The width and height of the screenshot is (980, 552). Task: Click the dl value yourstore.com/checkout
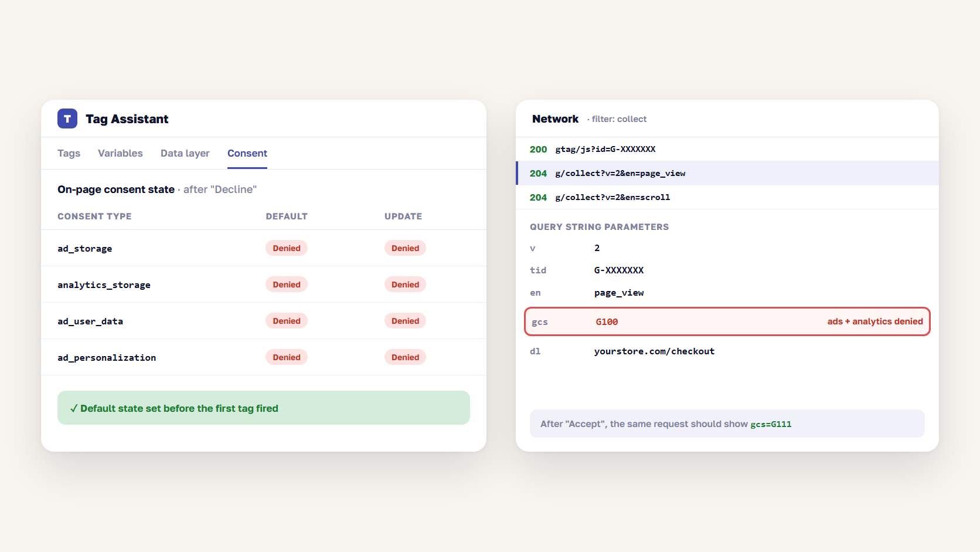pos(654,351)
